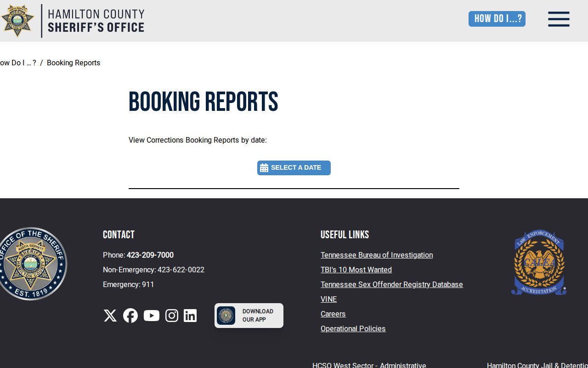Click the Download Our App button

pos(249,316)
